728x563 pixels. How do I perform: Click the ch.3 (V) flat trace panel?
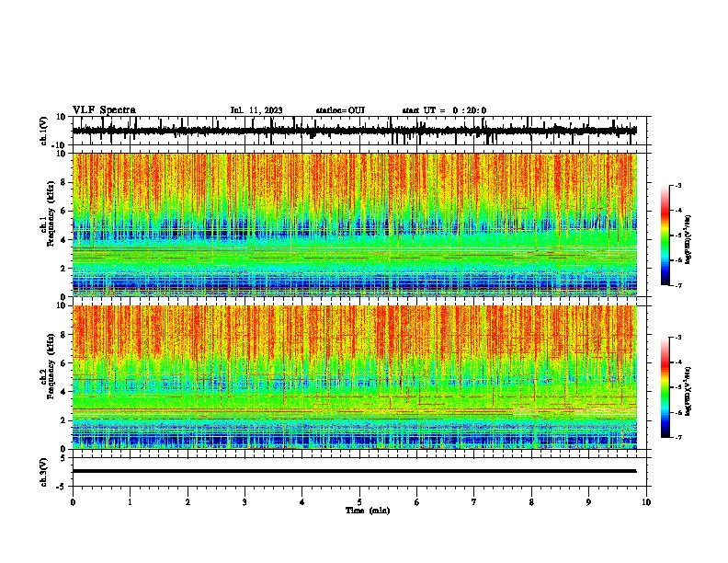click(361, 472)
